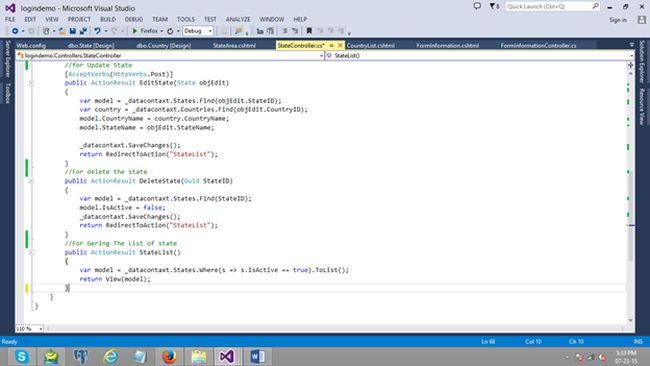Collapse the EditState method outline

tap(32, 83)
